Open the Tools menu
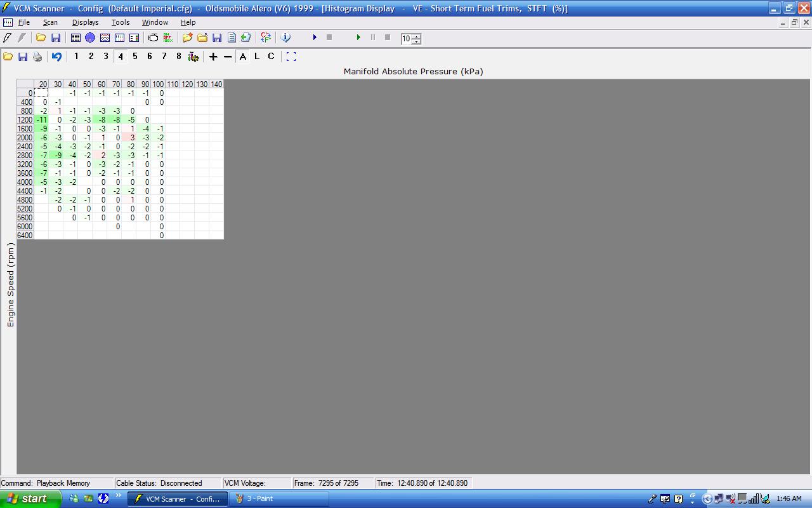812x508 pixels. click(121, 22)
